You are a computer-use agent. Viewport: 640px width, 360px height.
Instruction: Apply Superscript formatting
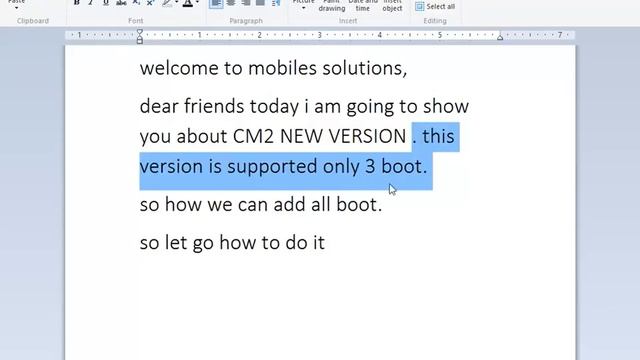pos(150,3)
